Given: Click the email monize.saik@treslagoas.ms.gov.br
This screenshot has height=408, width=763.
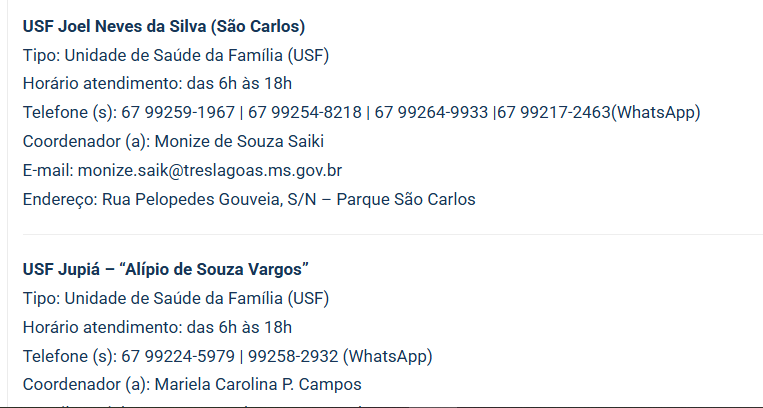Looking at the screenshot, I should 210,170.
